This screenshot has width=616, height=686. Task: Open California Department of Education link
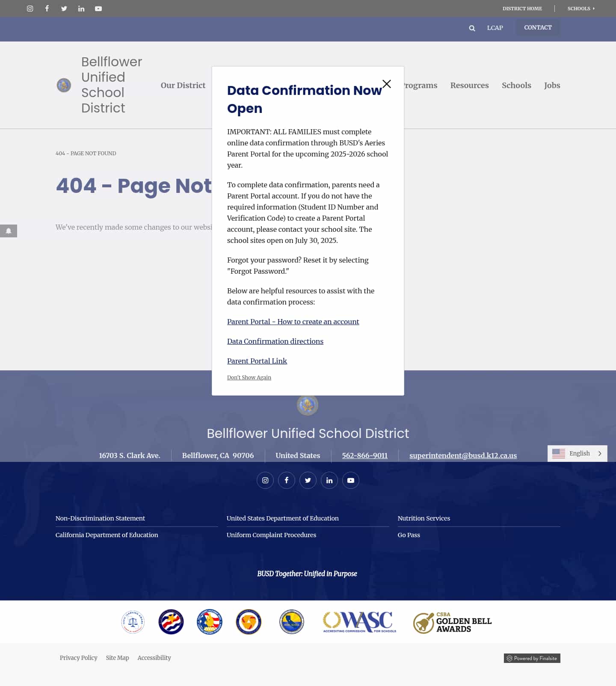(x=107, y=535)
